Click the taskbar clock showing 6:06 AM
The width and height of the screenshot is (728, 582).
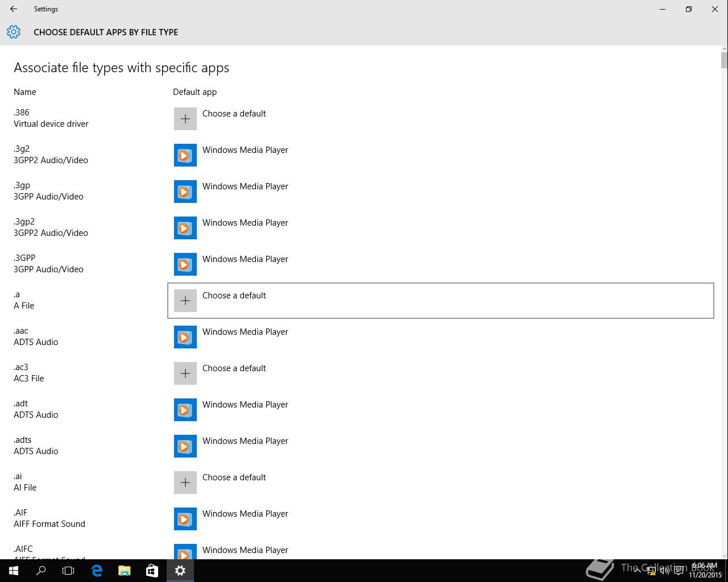[x=705, y=571]
